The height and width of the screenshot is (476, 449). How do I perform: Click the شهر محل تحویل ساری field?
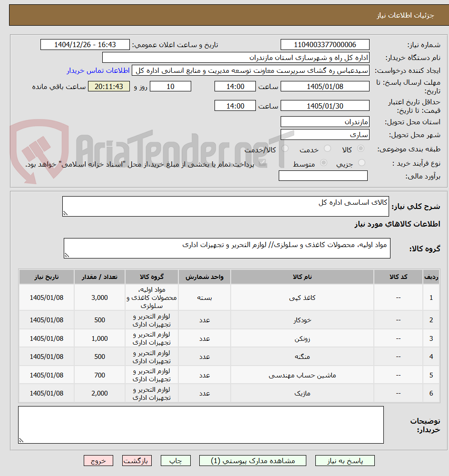tap(325, 135)
